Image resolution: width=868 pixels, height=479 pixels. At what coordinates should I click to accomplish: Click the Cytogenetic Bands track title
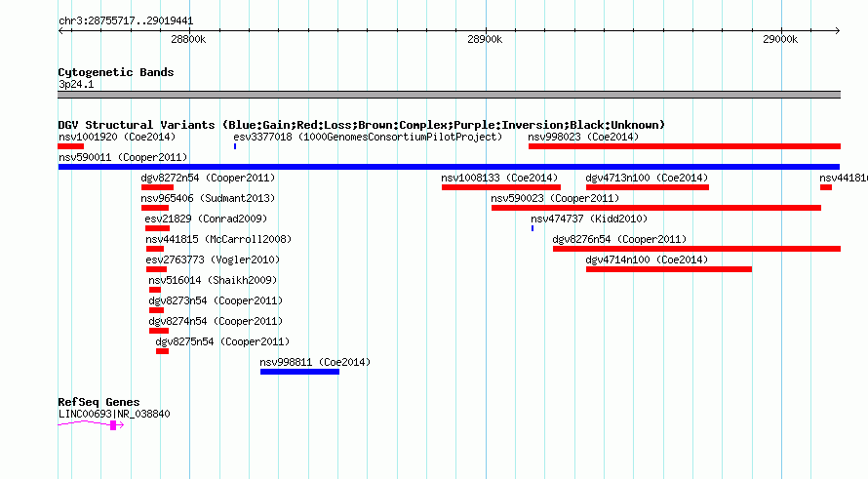(x=116, y=72)
